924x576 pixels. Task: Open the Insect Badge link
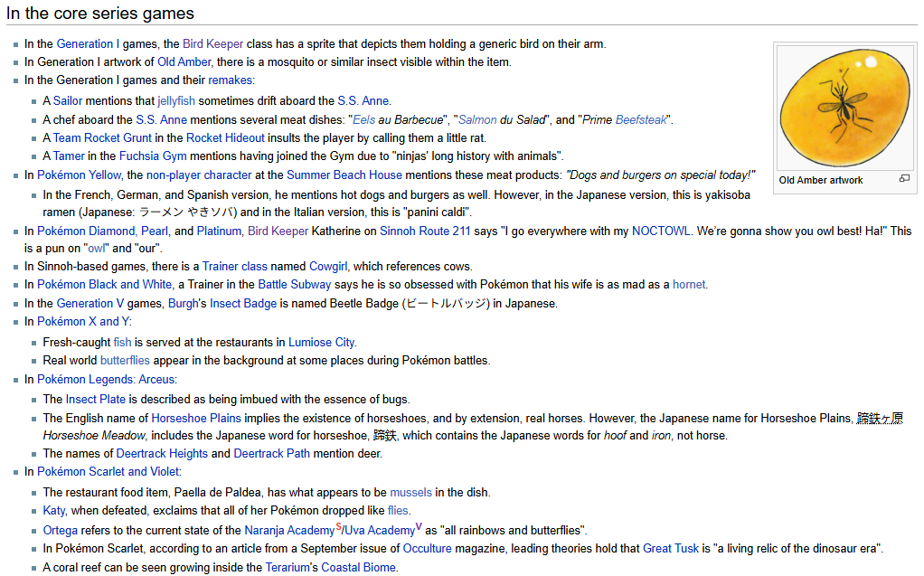243,304
